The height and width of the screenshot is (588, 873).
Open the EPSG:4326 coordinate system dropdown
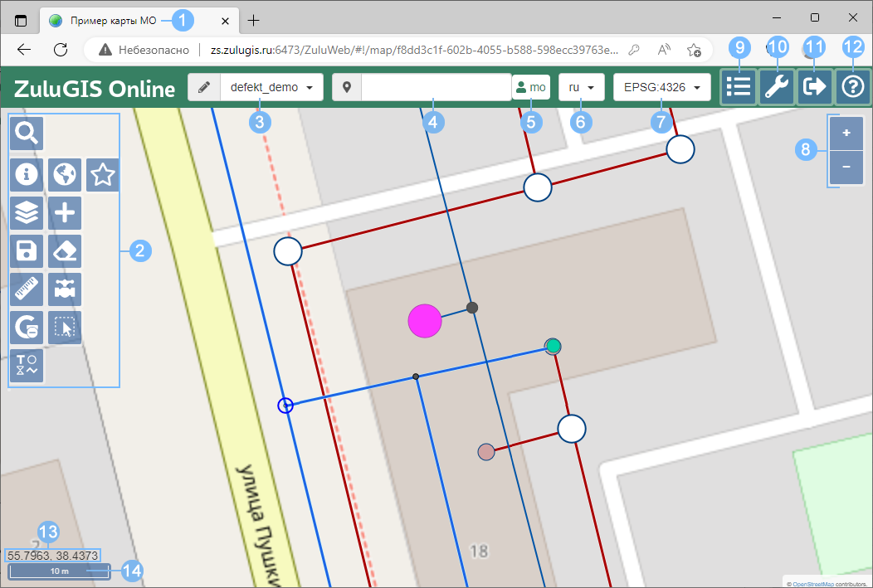click(661, 87)
